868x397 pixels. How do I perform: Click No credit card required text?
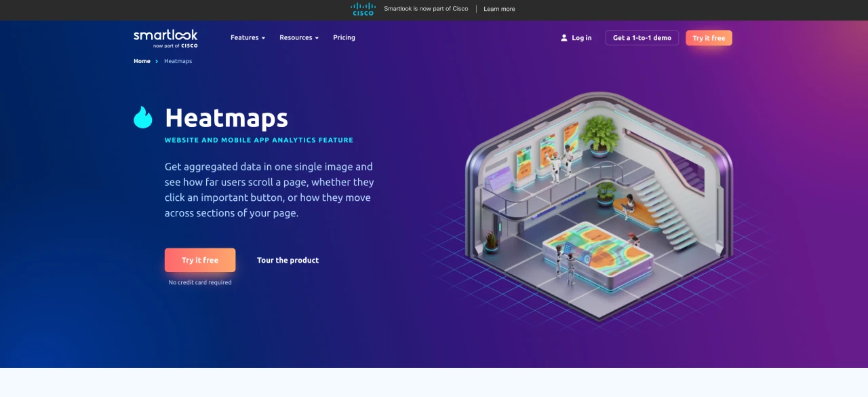[x=200, y=282]
